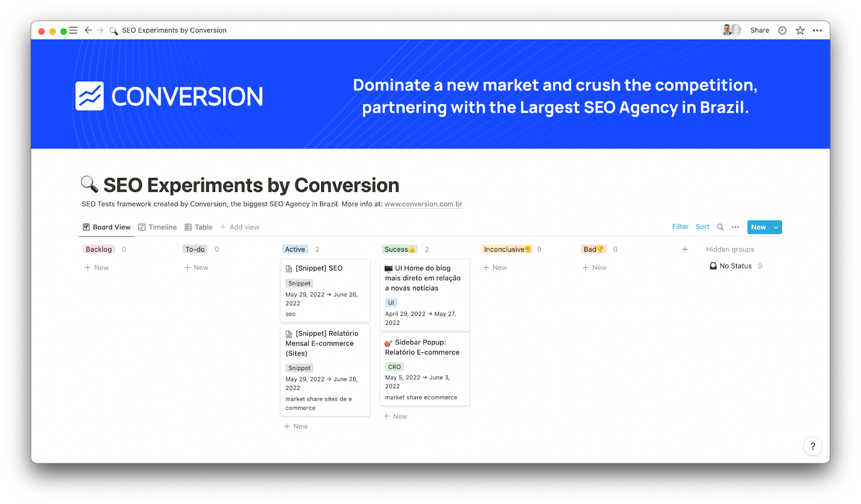Click the target icon on Sidebar Popup card
The height and width of the screenshot is (504, 861).
click(x=389, y=343)
